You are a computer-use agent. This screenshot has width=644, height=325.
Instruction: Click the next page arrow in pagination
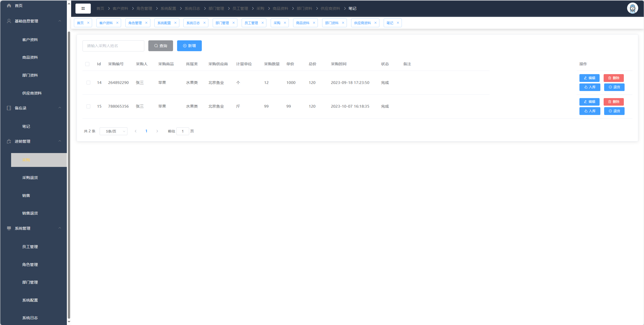point(157,131)
